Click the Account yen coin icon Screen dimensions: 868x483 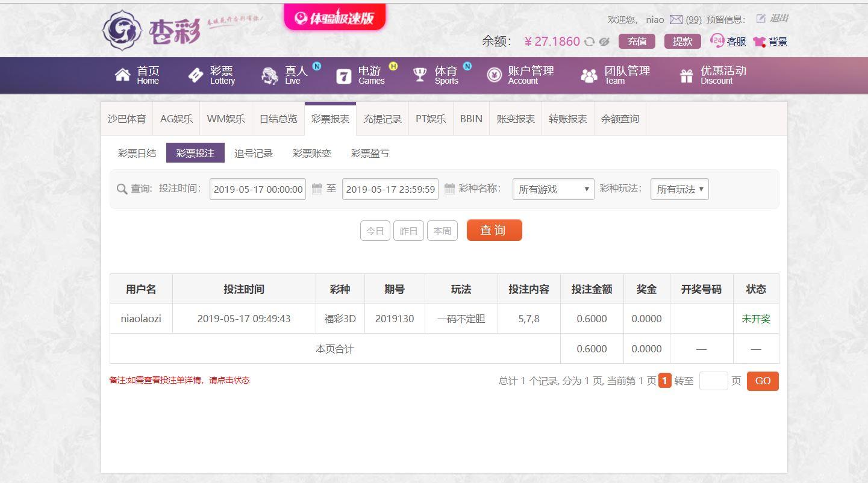[x=494, y=75]
